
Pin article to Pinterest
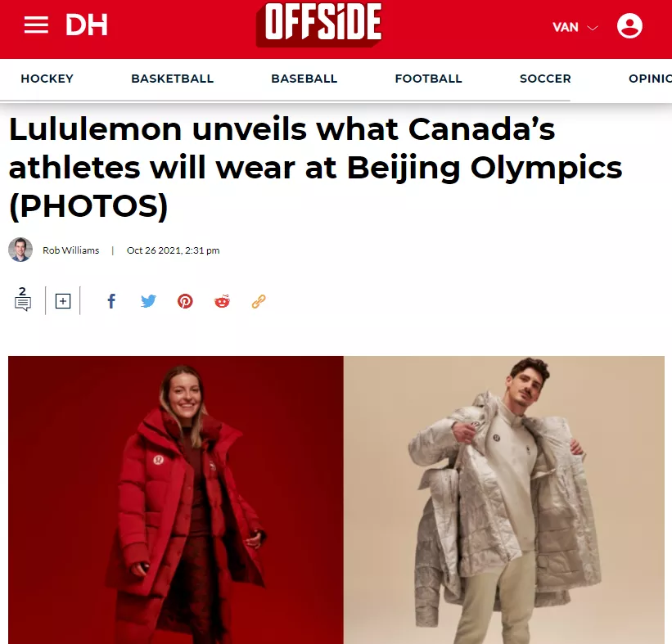pyautogui.click(x=185, y=301)
